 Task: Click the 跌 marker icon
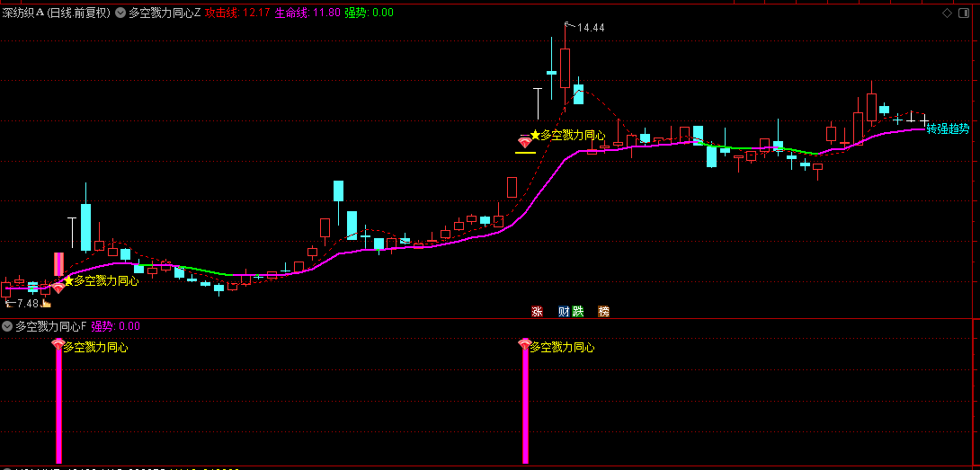(577, 311)
